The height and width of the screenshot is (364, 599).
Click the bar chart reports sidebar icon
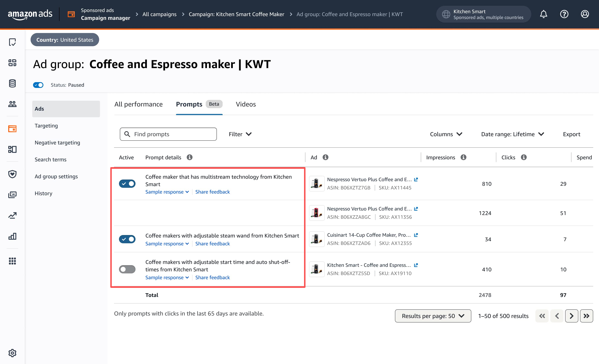12,236
